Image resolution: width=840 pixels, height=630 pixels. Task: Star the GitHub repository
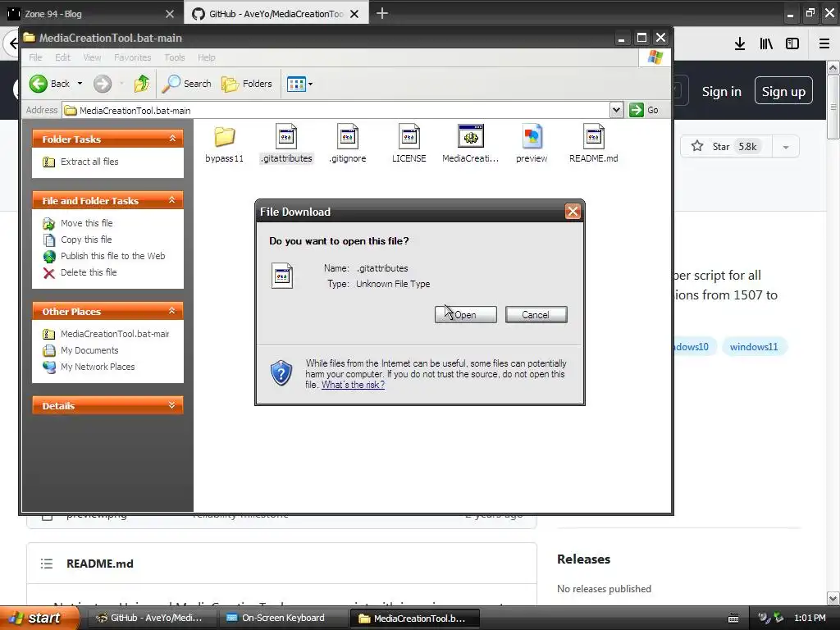[726, 146]
